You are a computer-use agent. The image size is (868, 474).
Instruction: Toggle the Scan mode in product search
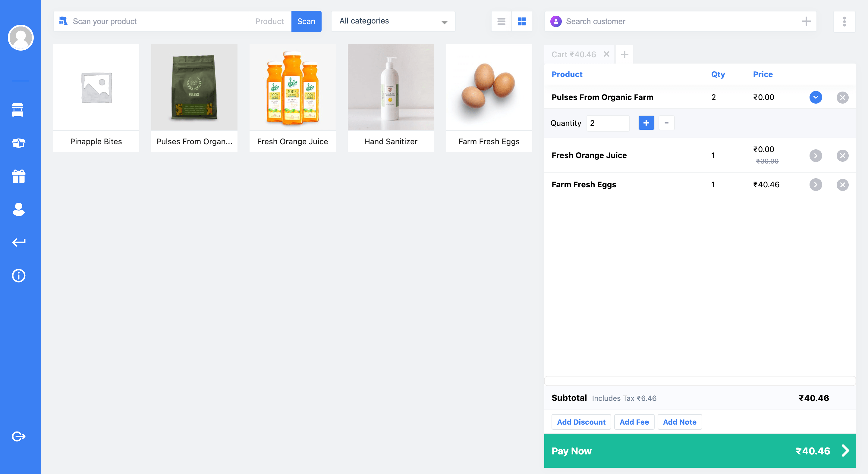(306, 21)
